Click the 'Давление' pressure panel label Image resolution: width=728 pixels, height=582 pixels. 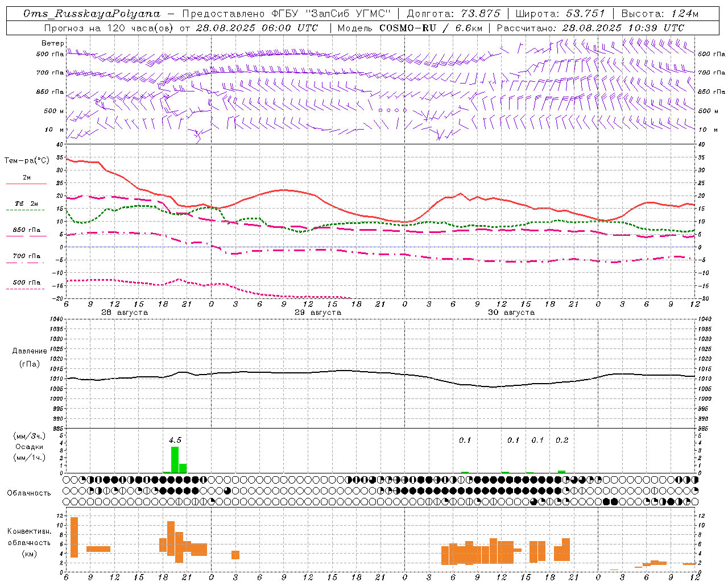(30, 351)
